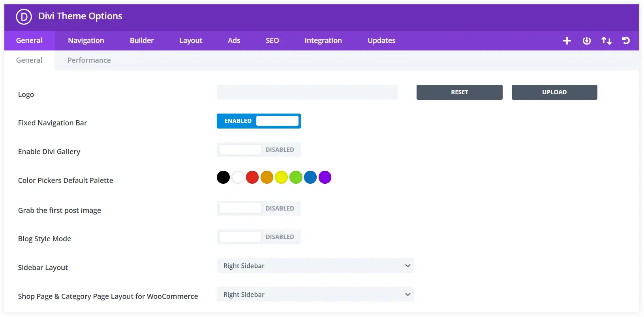The height and width of the screenshot is (317, 644).
Task: Click the RESET logo button
Action: click(460, 92)
